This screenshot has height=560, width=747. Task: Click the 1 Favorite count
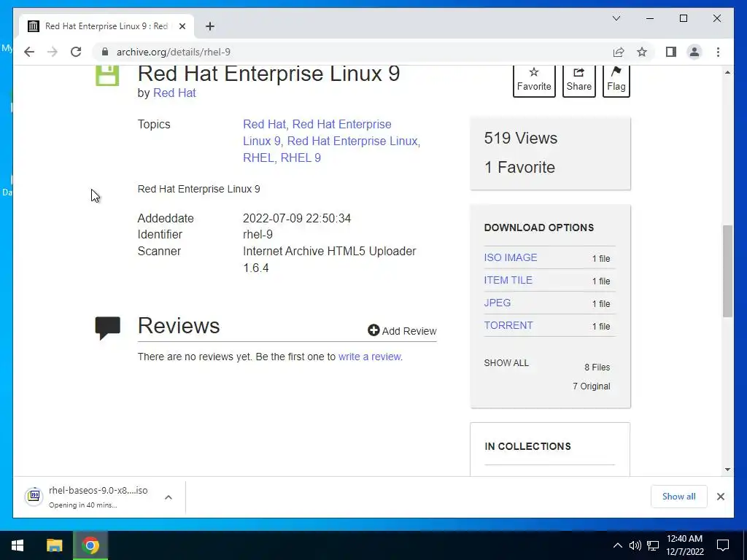[519, 167]
